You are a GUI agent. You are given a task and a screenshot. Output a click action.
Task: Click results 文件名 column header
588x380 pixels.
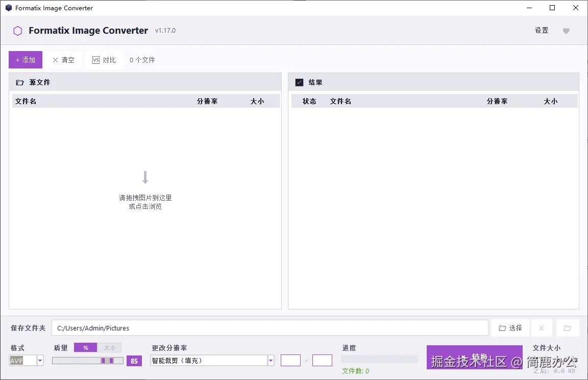pyautogui.click(x=340, y=101)
